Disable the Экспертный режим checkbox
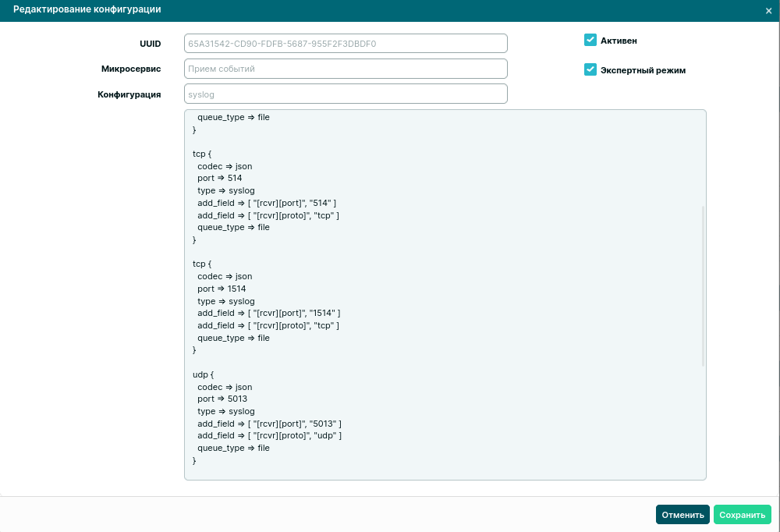The height and width of the screenshot is (532, 780). pyautogui.click(x=590, y=69)
